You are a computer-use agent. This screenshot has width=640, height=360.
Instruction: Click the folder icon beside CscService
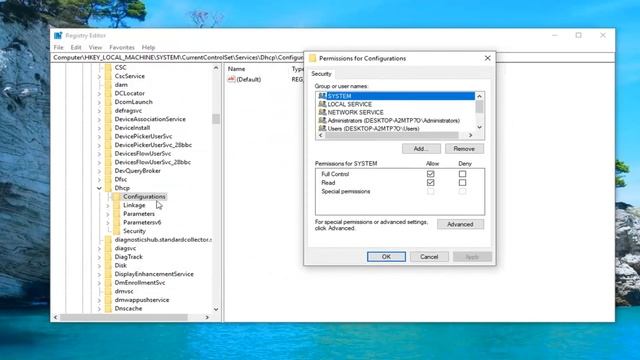pyautogui.click(x=108, y=76)
